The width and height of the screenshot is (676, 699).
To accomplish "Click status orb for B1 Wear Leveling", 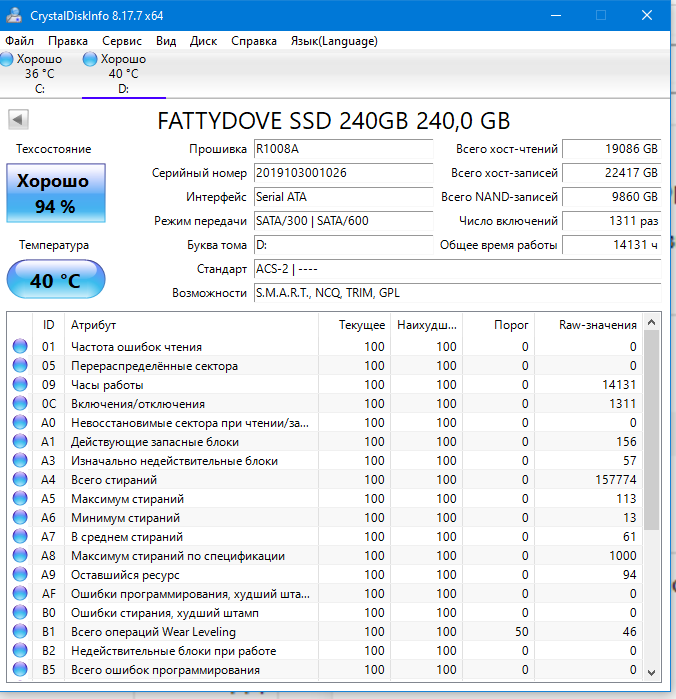I will click(20, 632).
